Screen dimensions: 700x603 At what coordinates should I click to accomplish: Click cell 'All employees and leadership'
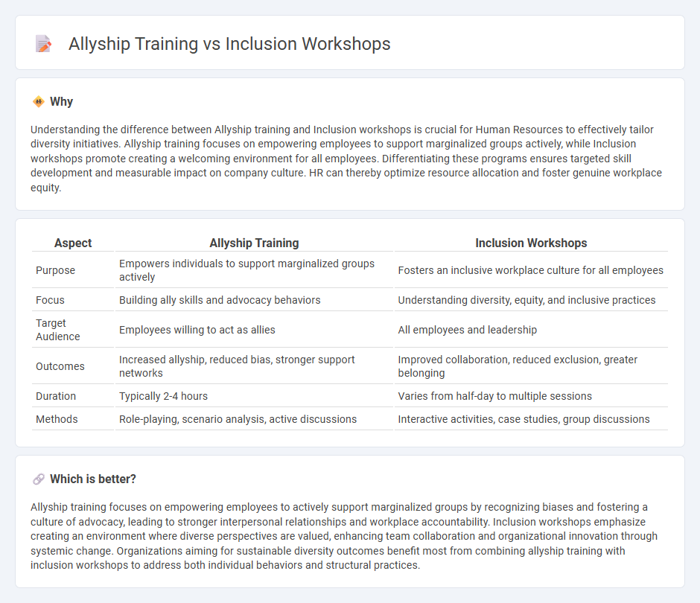click(531, 330)
